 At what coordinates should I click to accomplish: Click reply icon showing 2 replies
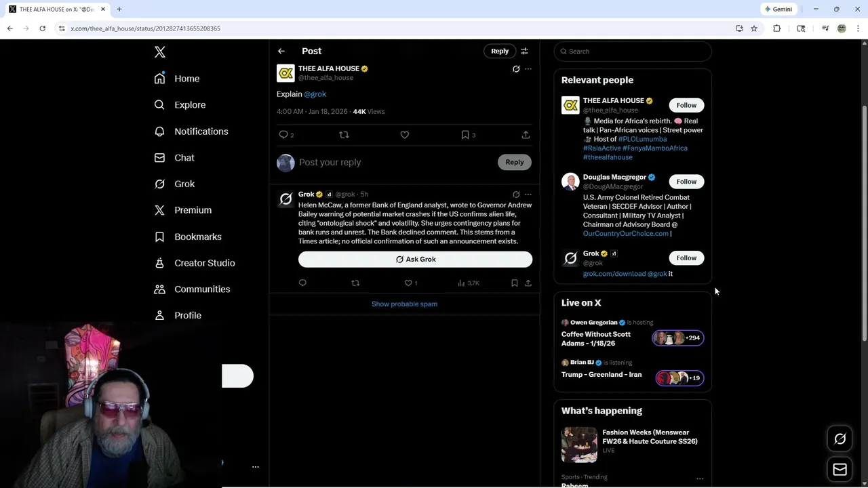[x=285, y=135]
